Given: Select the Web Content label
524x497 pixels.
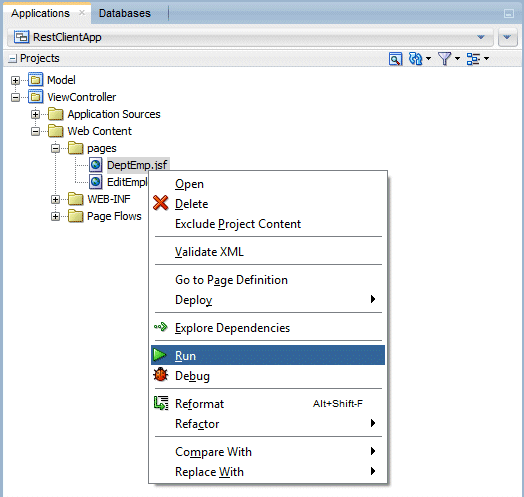Looking at the screenshot, I should [x=100, y=131].
